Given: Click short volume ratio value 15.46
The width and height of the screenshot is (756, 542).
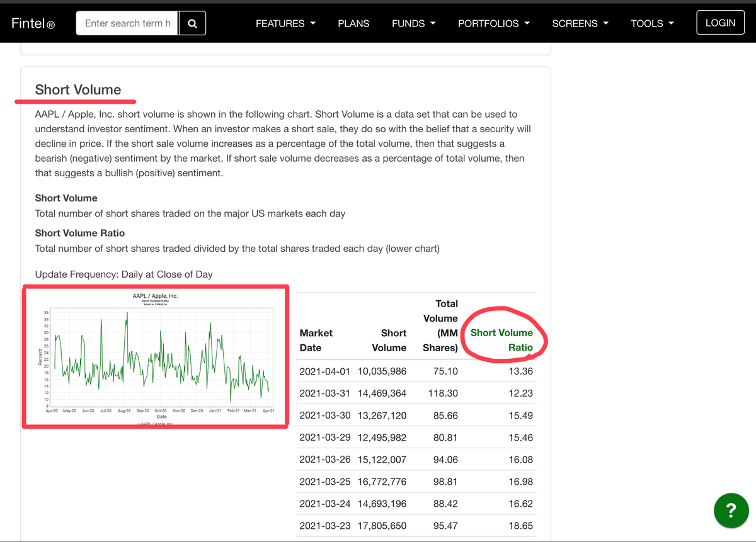Looking at the screenshot, I should tap(521, 438).
